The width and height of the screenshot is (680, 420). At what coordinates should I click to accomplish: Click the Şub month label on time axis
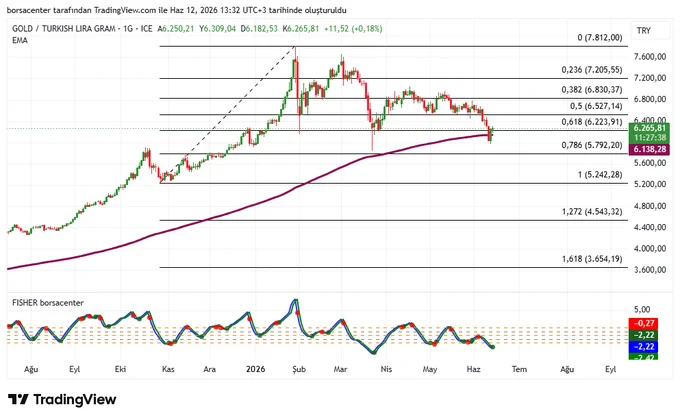(299, 369)
